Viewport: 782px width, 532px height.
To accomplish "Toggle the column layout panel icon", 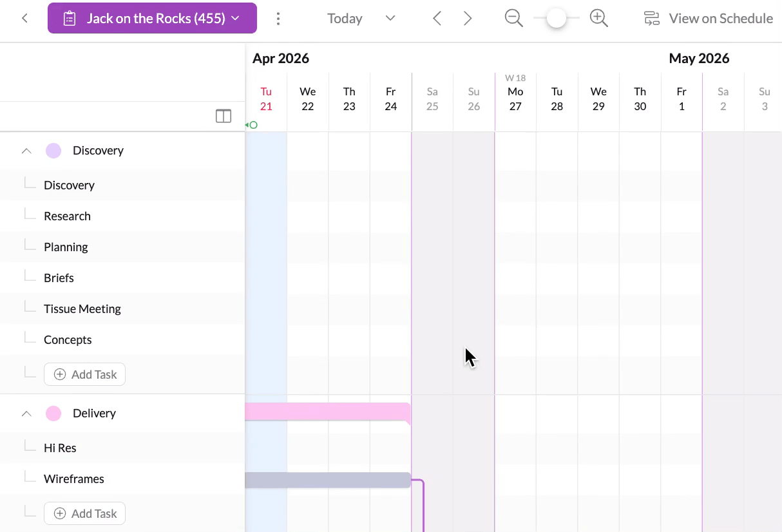I will [224, 116].
